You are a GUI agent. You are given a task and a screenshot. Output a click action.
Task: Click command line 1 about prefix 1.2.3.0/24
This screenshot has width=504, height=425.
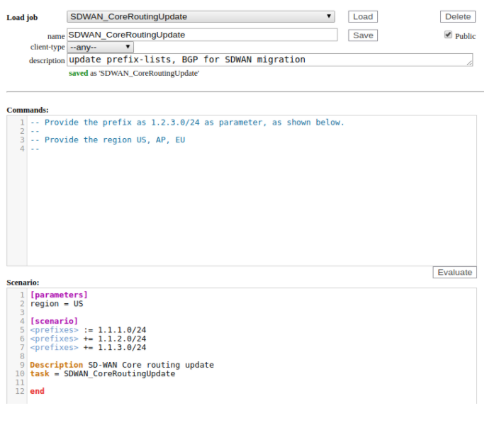pos(187,123)
